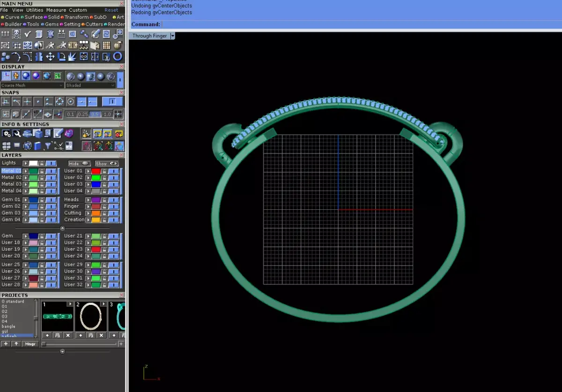Click the Show layers button
The height and width of the screenshot is (392, 562).
click(x=107, y=163)
